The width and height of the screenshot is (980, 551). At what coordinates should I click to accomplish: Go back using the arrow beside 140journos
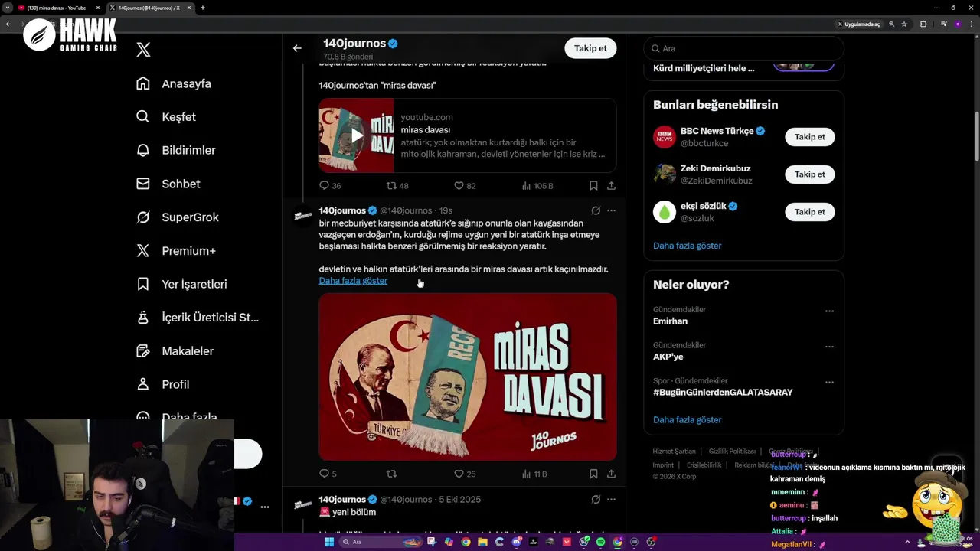click(x=297, y=48)
